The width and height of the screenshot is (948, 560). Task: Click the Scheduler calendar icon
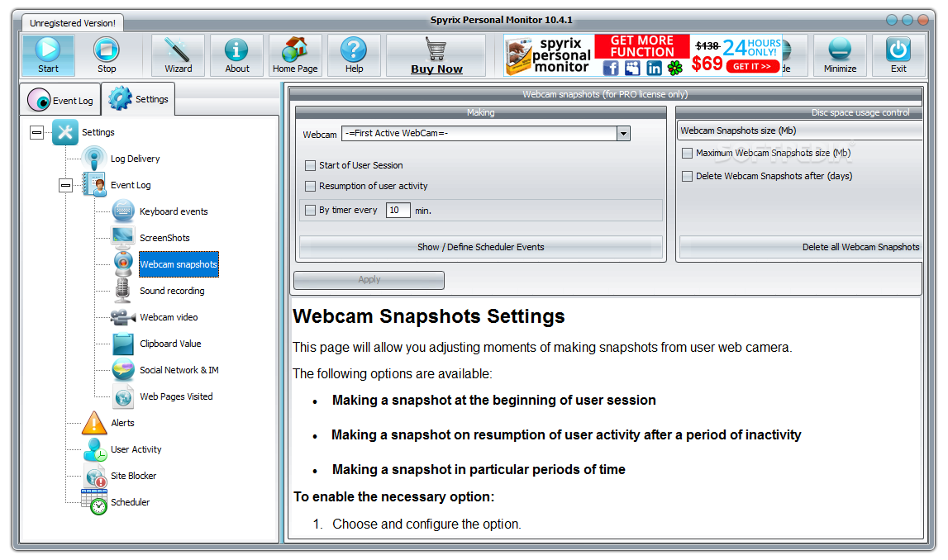click(x=95, y=502)
